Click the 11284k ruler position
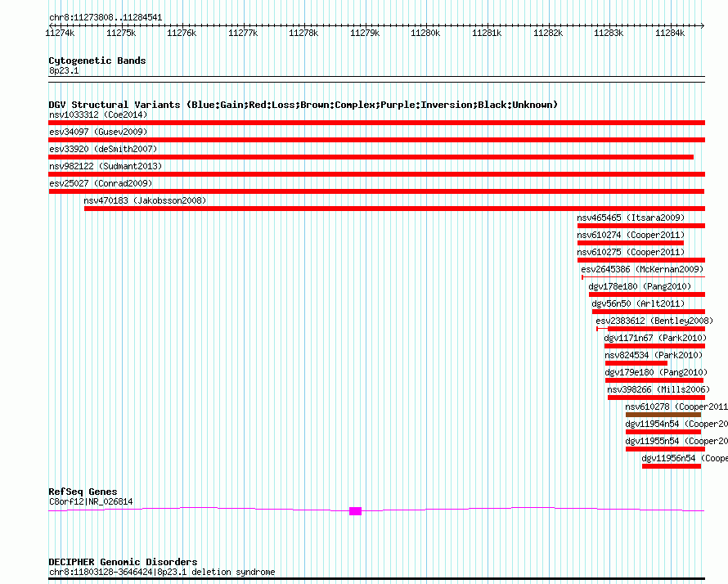728x584 pixels. coord(670,33)
